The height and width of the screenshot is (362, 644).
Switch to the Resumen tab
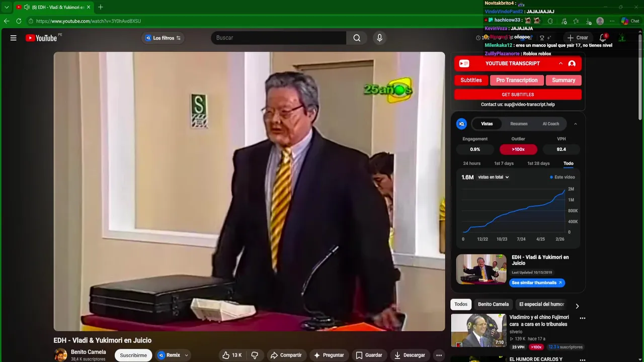click(x=519, y=124)
